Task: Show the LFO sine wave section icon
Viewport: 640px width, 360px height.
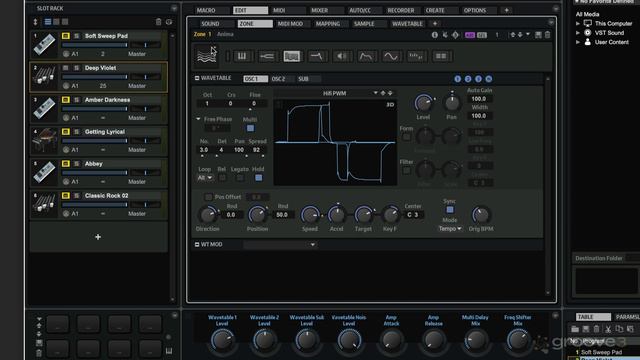Action: pyautogui.click(x=391, y=56)
